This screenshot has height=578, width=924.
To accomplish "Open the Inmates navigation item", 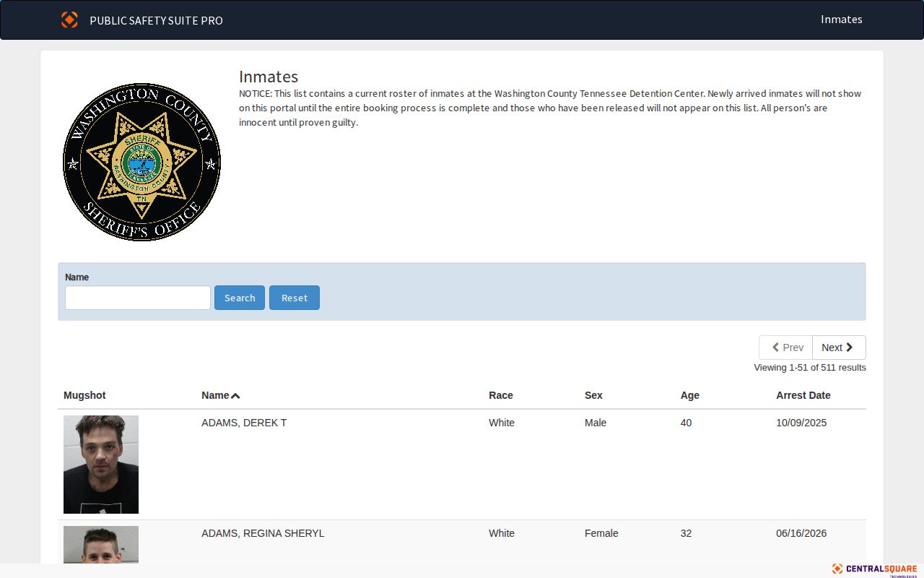I will pos(841,20).
